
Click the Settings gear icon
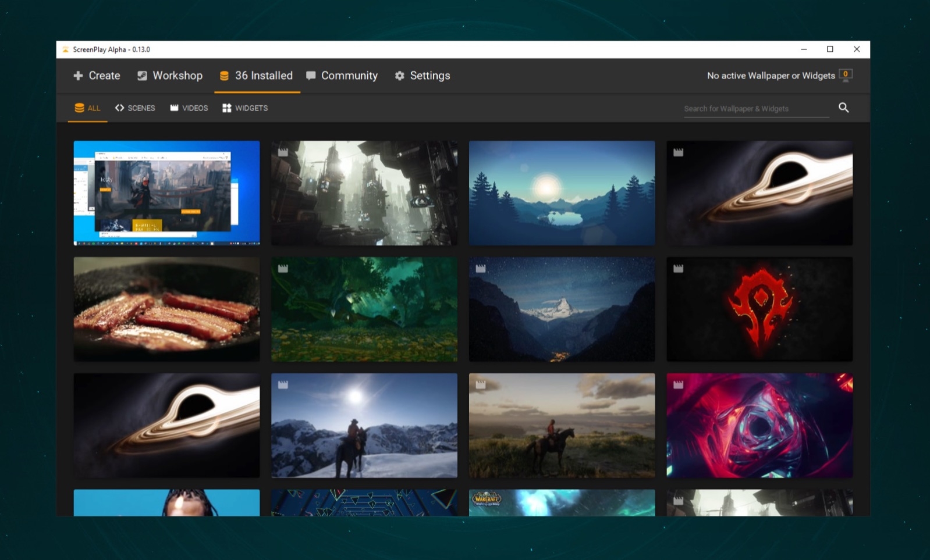[x=399, y=76]
